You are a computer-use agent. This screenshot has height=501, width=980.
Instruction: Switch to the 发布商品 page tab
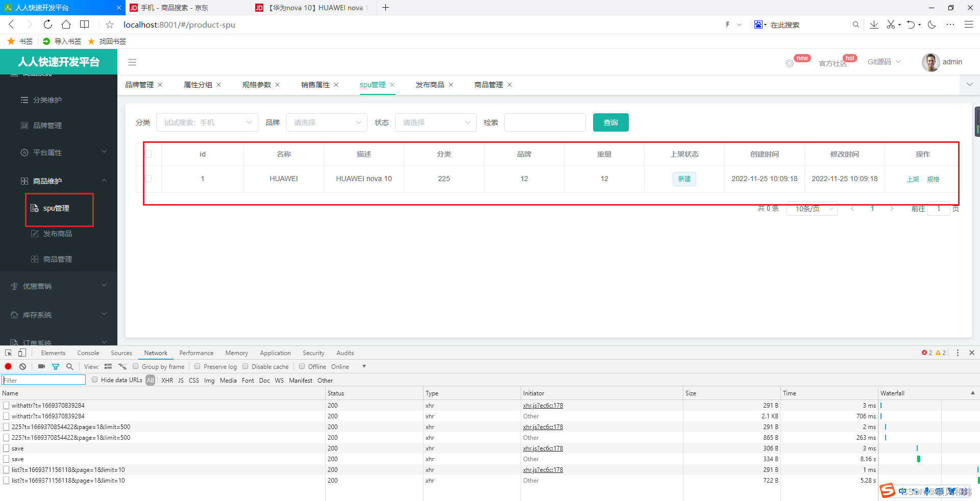click(x=430, y=85)
